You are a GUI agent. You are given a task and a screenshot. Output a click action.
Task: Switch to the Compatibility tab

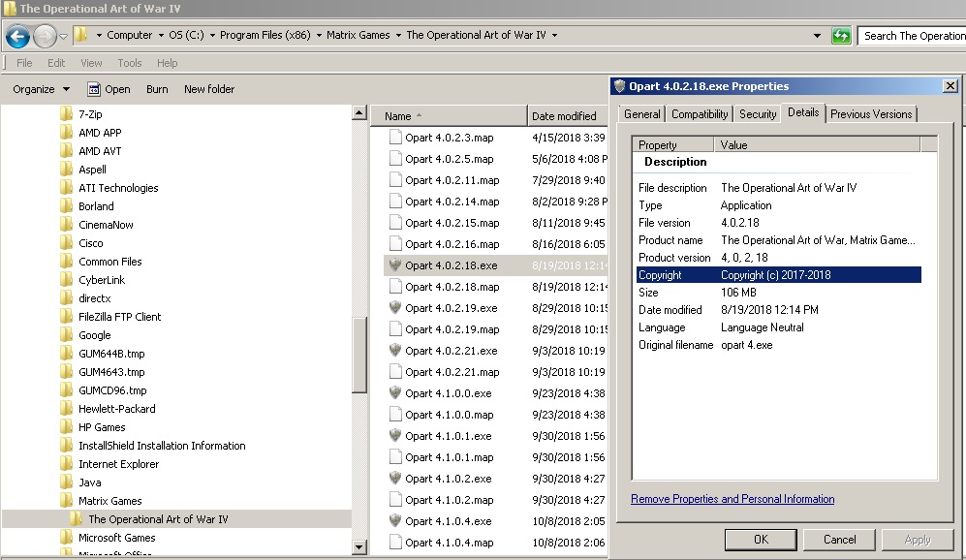[700, 114]
